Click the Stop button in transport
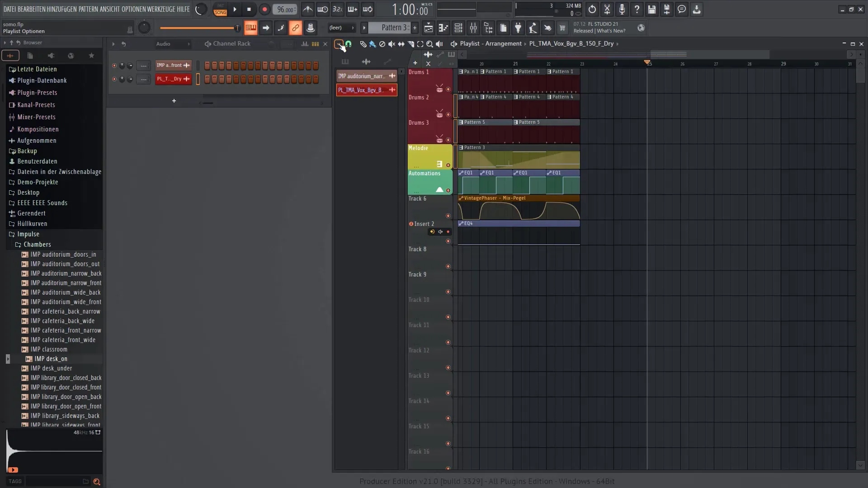Image resolution: width=868 pixels, height=488 pixels. click(249, 9)
